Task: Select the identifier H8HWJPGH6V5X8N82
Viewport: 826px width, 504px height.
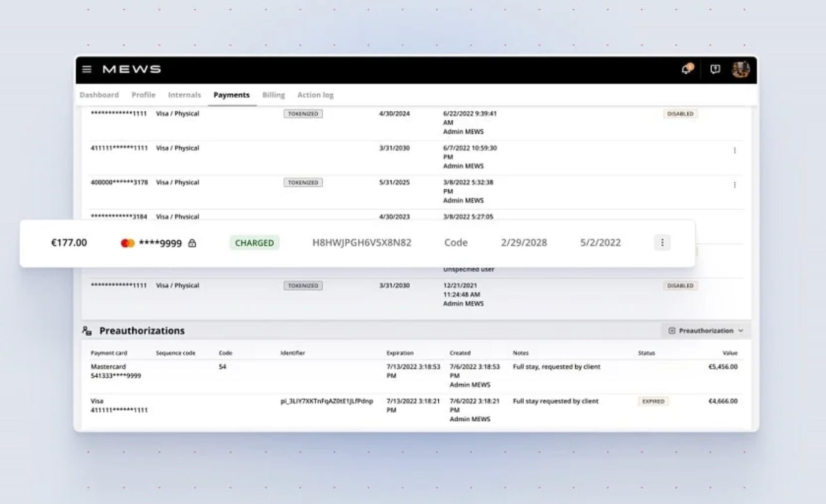Action: [361, 242]
